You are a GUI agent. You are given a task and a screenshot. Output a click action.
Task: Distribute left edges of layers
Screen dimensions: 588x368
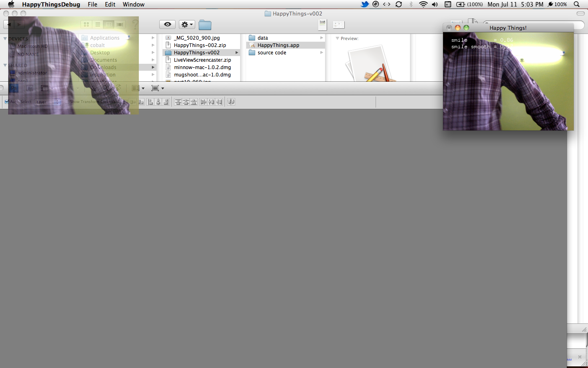(x=203, y=102)
